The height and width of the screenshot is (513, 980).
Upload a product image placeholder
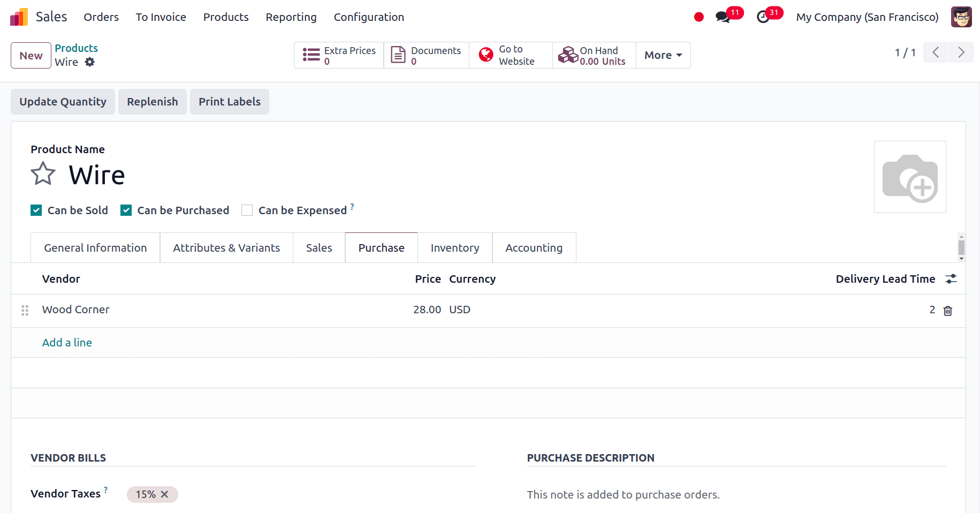[x=909, y=177]
